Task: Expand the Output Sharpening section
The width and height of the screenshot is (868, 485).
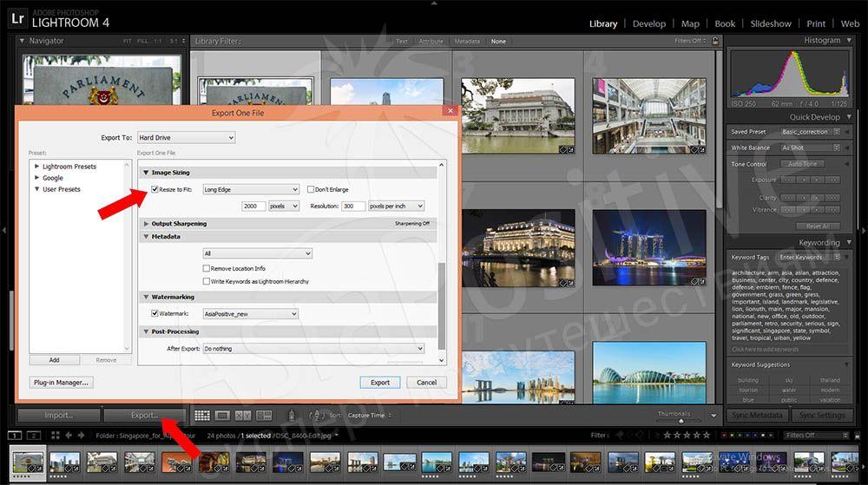Action: coord(146,224)
